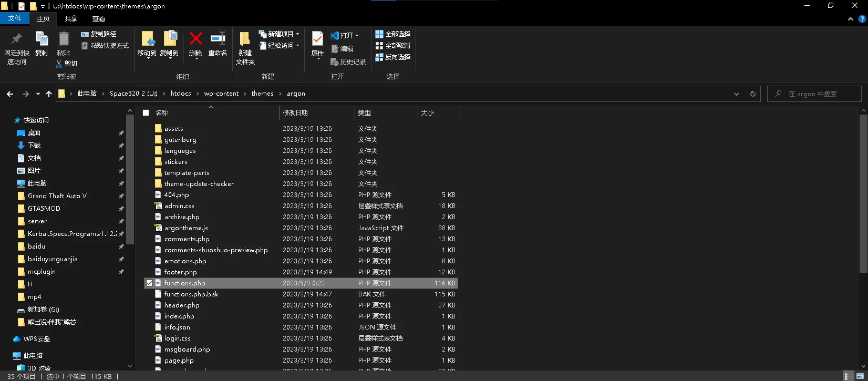Screen dimensions: 868x381
Task: Click the Properties (属性) checkmark icon
Action: 317,39
